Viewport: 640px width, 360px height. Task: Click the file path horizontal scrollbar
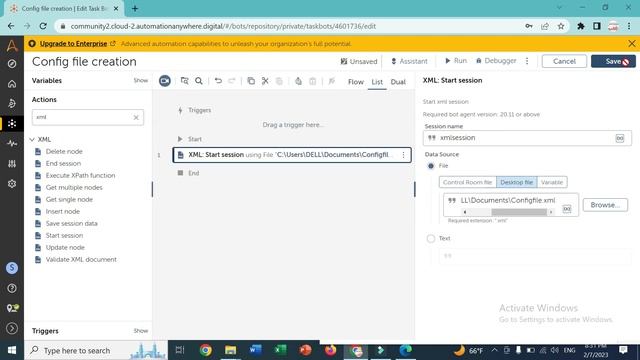coord(518,212)
